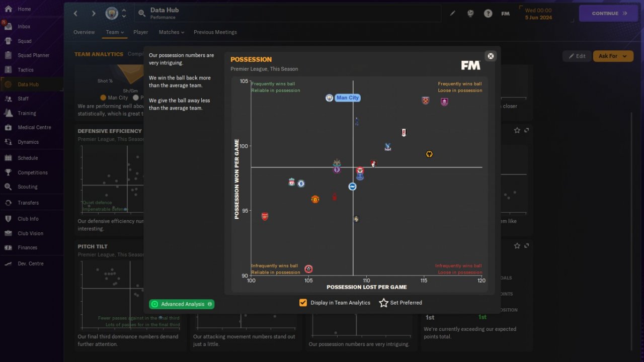Click the info icon beside Advanced Analysis
This screenshot has height=362, width=644.
click(x=210, y=304)
